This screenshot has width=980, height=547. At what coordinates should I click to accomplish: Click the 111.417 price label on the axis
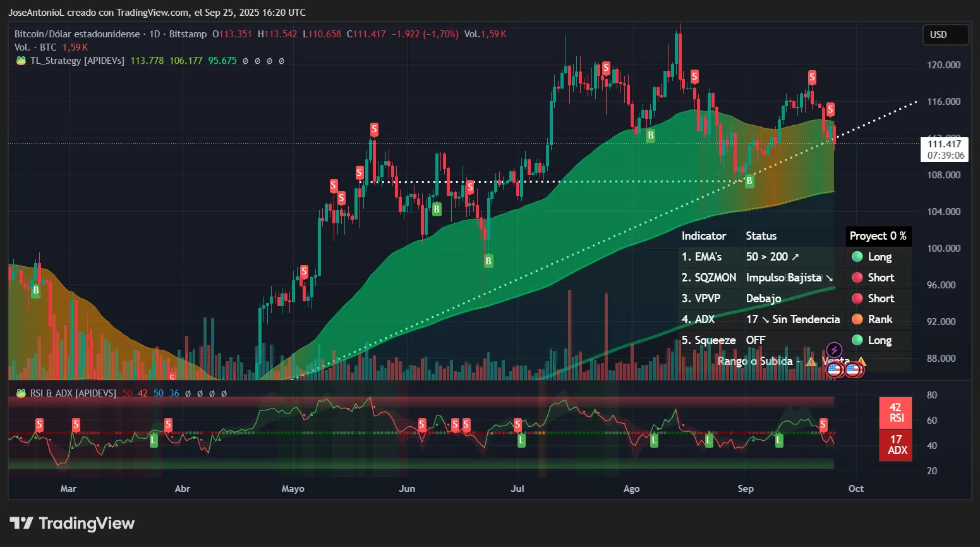pos(943,144)
